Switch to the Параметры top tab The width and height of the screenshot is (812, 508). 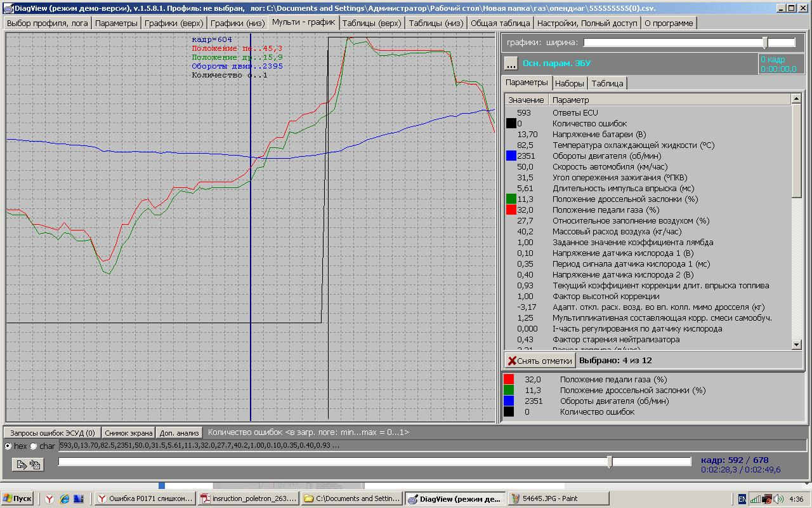click(116, 23)
